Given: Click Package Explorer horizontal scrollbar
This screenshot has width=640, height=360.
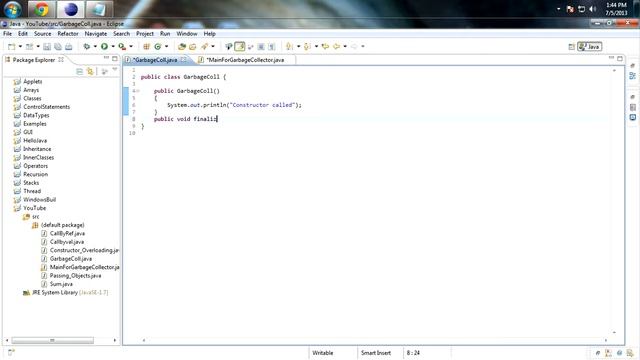Looking at the screenshot, I should point(52,340).
